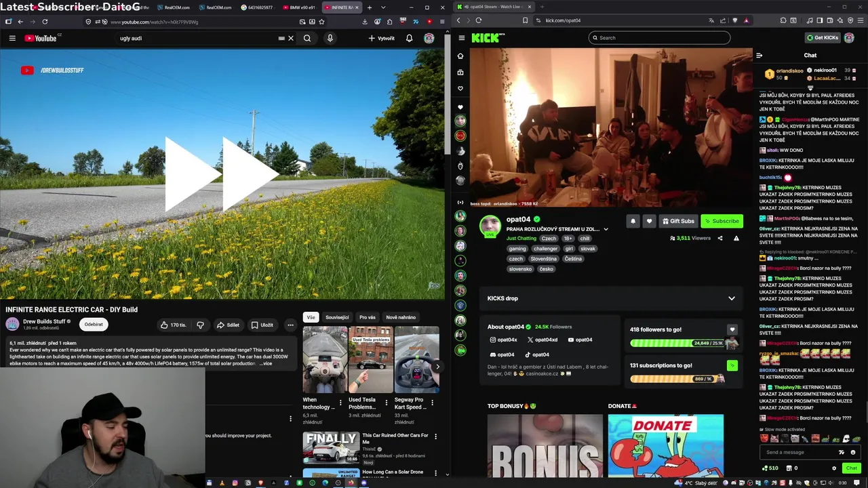Collapse the Kick chat panel
Image resolution: width=868 pixels, height=488 pixels.
tap(759, 56)
